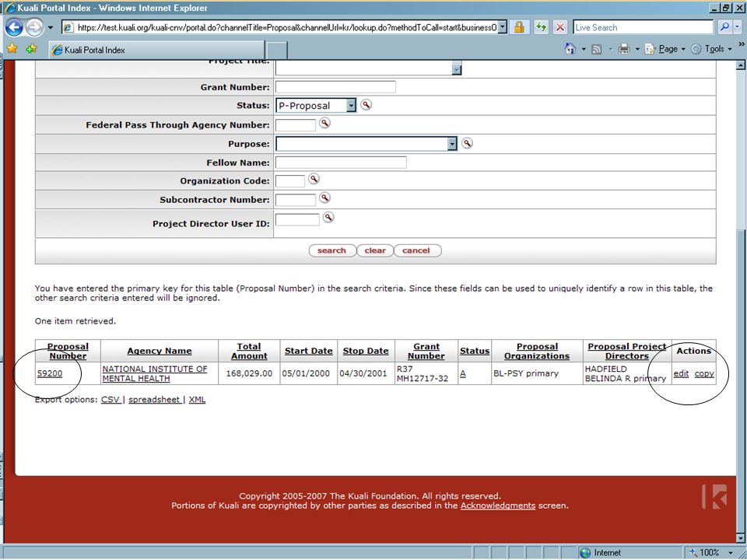Select the Kuali Portal Index tab
The height and width of the screenshot is (560, 747).
pyautogui.click(x=156, y=50)
